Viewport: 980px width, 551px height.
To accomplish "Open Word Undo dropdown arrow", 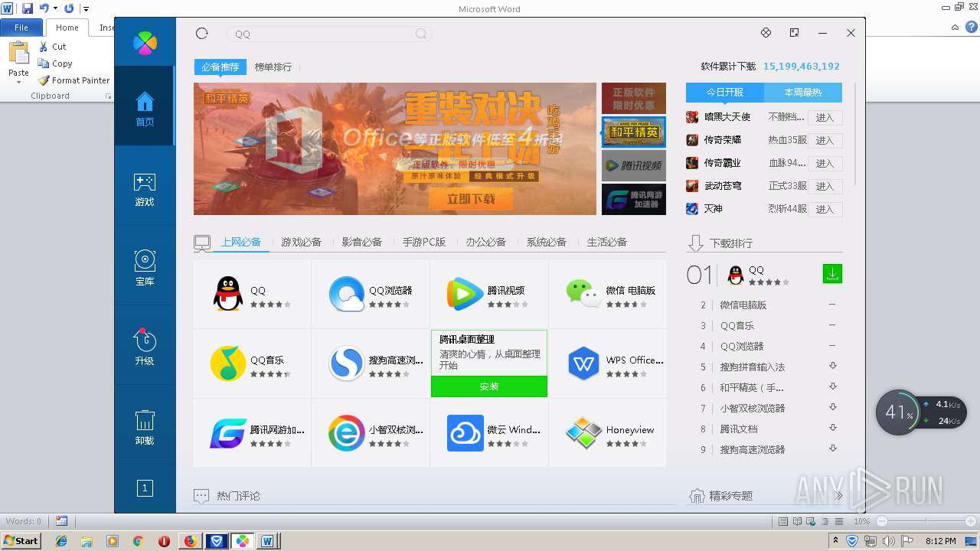I will coord(55,8).
